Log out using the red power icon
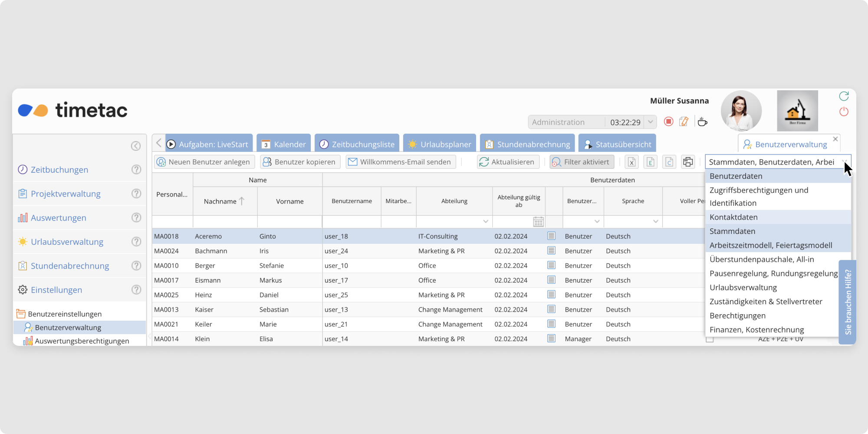The width and height of the screenshot is (868, 434). coord(844,112)
